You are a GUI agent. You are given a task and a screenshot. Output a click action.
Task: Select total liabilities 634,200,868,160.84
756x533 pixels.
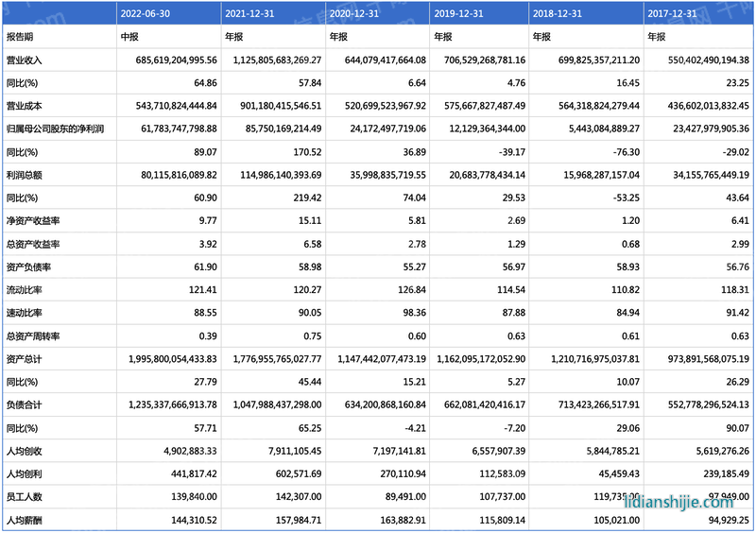(x=386, y=404)
